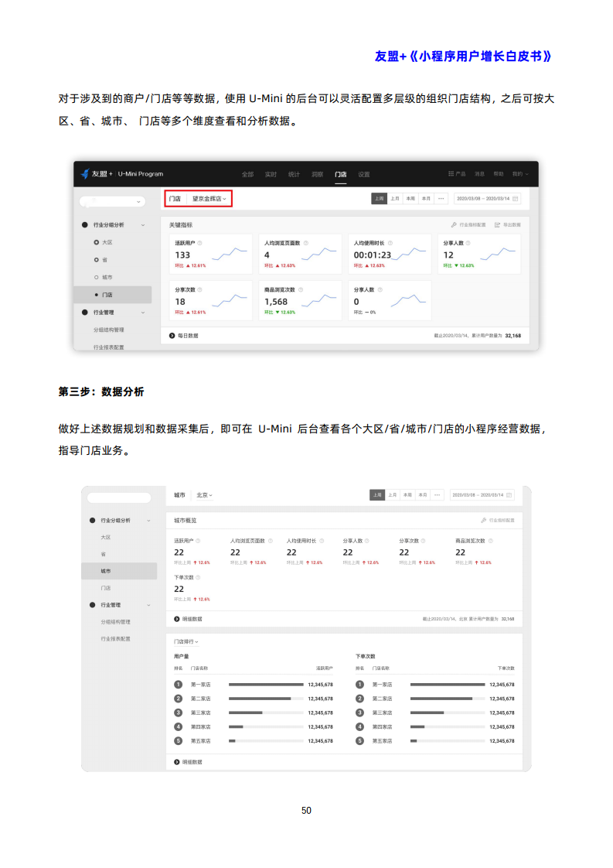Click the U-Mini Program logo icon
This screenshot has height=868, width=613.
[85, 174]
